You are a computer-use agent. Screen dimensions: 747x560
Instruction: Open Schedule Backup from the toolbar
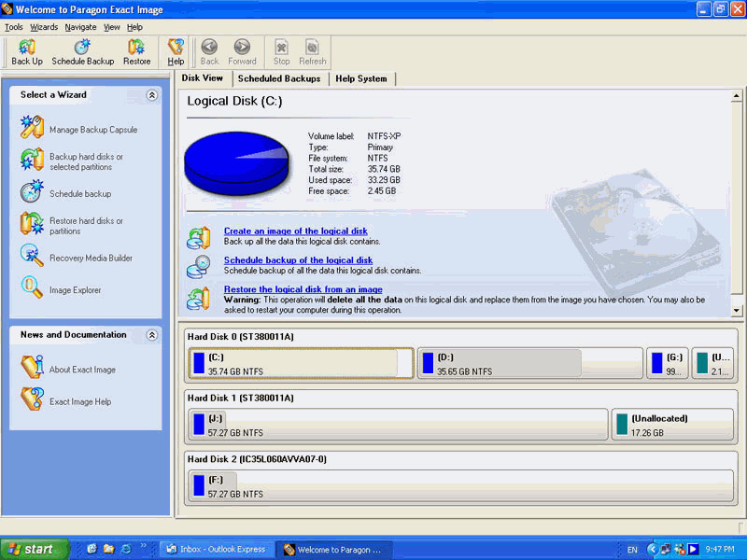pyautogui.click(x=83, y=52)
